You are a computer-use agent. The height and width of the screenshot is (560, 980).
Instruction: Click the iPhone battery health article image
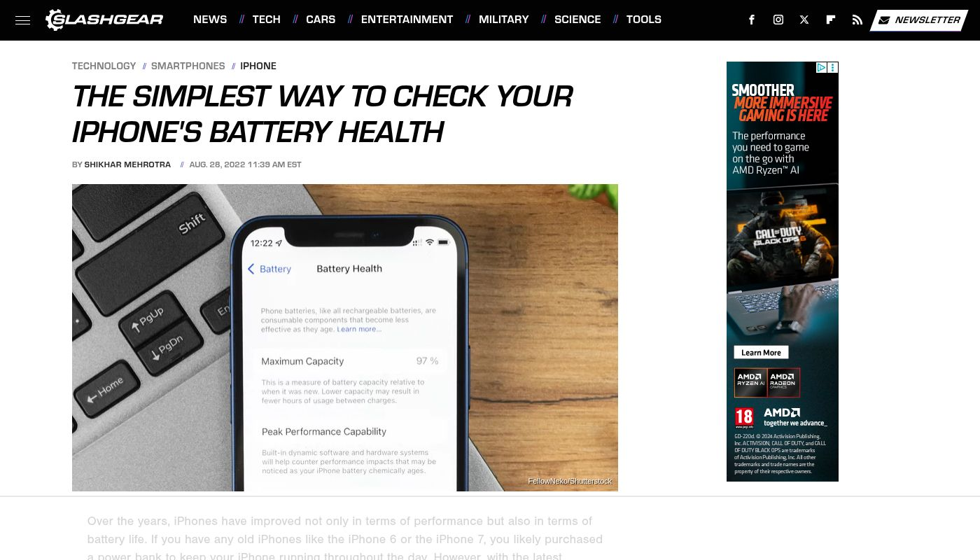pos(345,337)
